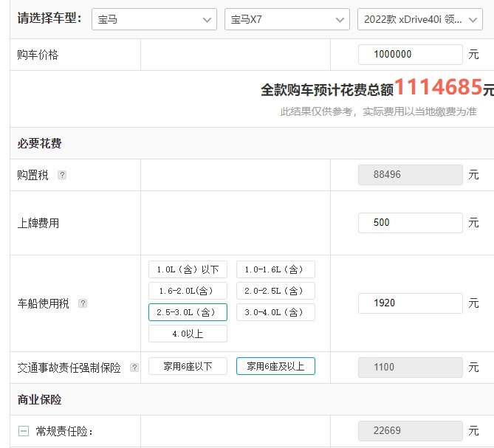Click the 必要花费 section header

39,144
